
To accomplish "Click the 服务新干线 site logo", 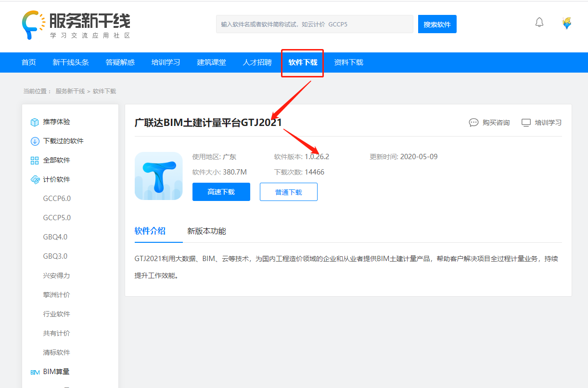I will pos(76,25).
